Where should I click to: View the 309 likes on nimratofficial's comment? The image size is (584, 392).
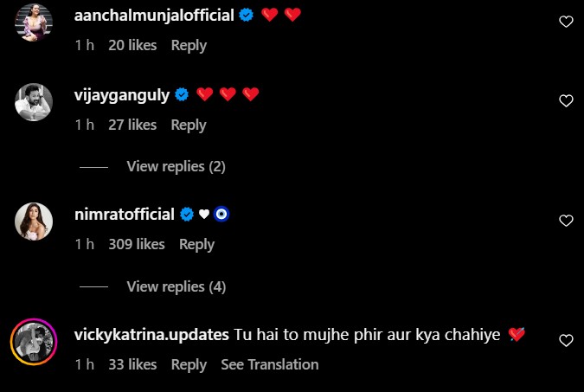point(137,245)
